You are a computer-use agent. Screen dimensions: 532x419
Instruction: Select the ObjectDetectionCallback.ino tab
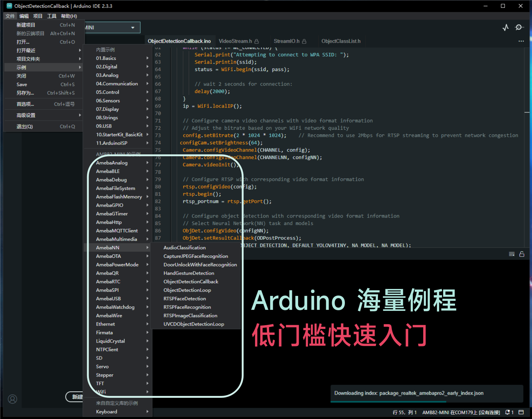click(179, 41)
